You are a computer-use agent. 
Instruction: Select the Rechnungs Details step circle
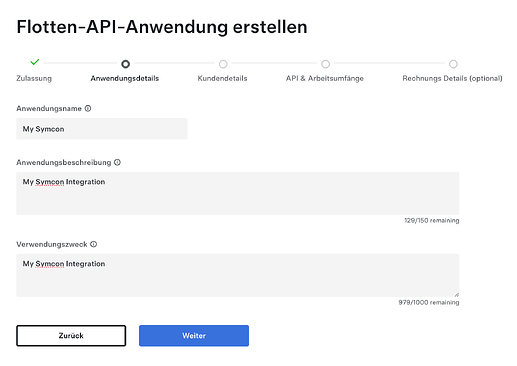pyautogui.click(x=453, y=64)
